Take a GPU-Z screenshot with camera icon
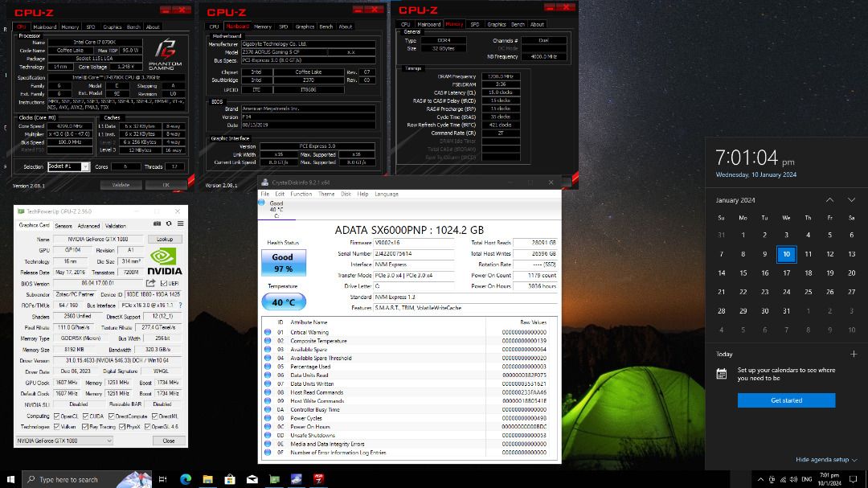Screen dimensions: 868x488 [x=158, y=223]
